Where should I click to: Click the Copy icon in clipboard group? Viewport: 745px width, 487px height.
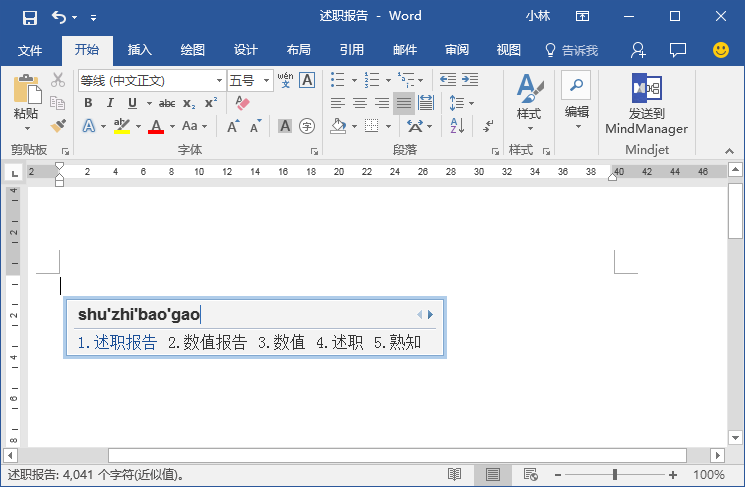[x=57, y=103]
